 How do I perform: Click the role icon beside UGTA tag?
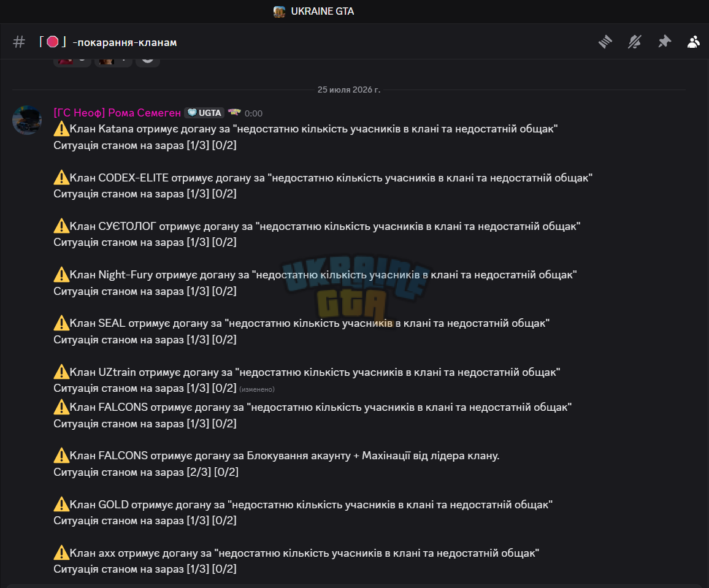click(234, 112)
